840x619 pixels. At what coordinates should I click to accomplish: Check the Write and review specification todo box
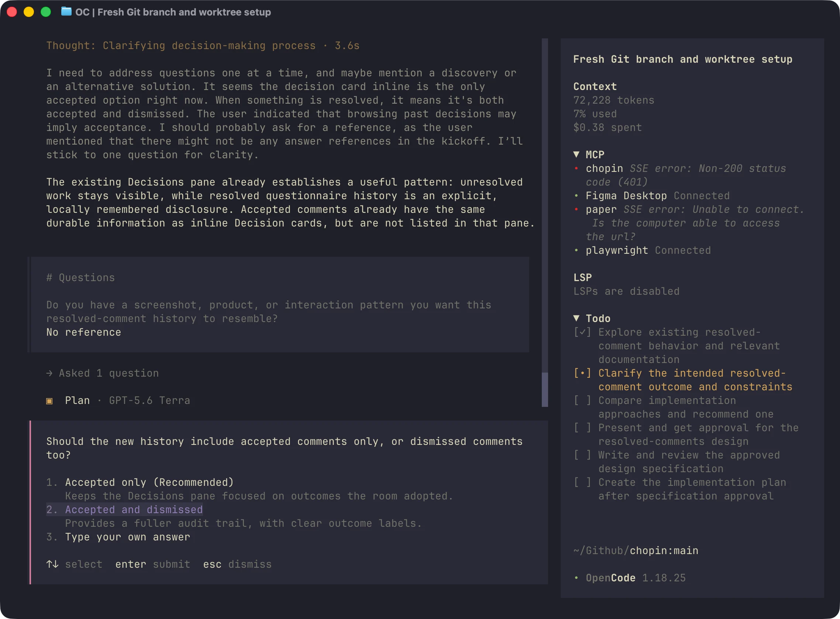[x=582, y=455]
